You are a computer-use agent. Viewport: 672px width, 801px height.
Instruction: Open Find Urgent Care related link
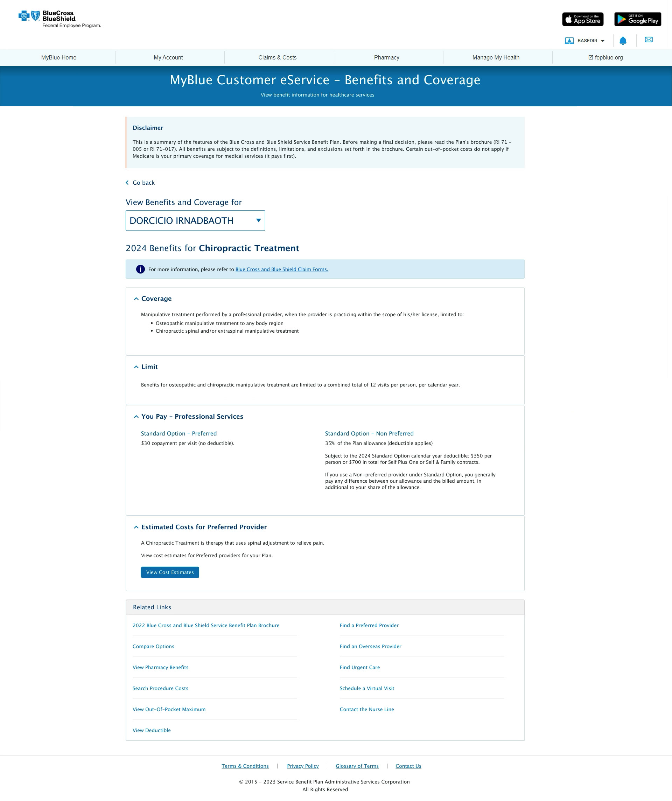(x=359, y=667)
